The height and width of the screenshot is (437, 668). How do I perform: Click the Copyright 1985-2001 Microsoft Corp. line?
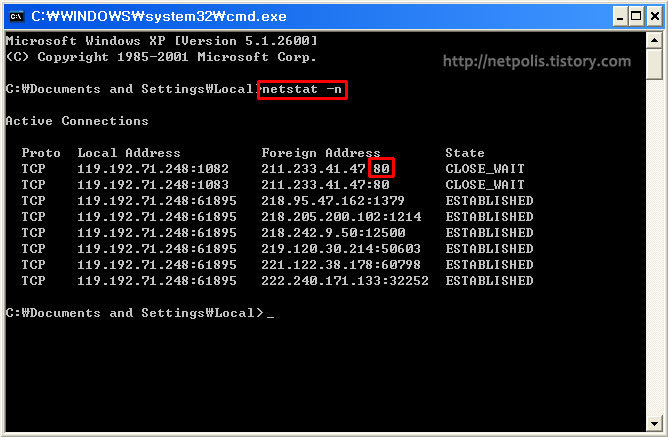tap(161, 57)
